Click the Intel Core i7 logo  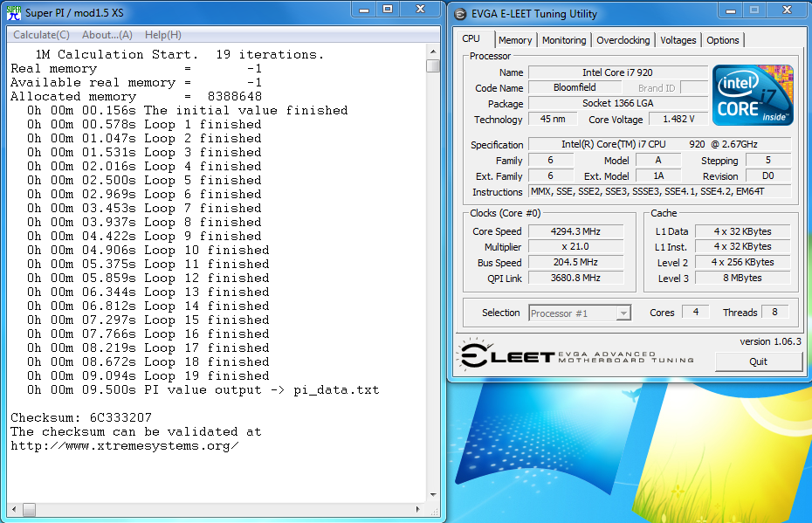coord(753,94)
